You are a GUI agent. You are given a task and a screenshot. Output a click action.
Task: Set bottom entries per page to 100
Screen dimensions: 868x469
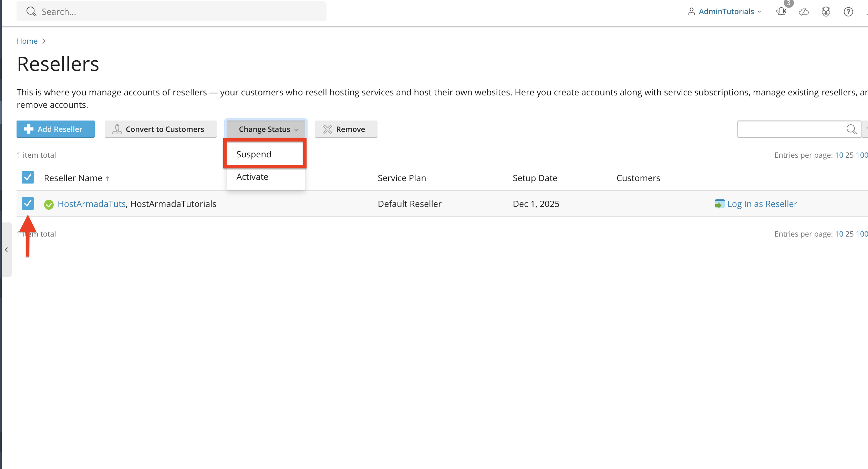point(862,234)
